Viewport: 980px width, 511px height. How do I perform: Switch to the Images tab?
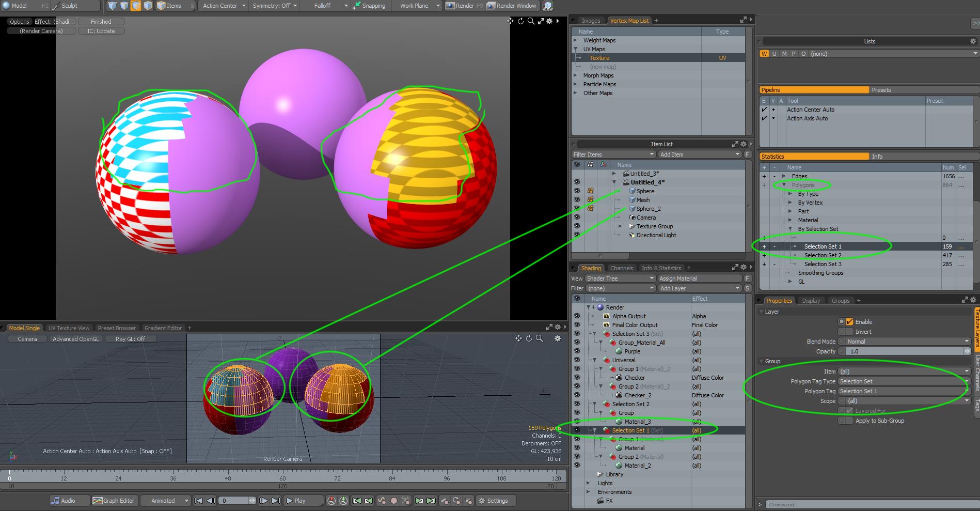point(591,21)
